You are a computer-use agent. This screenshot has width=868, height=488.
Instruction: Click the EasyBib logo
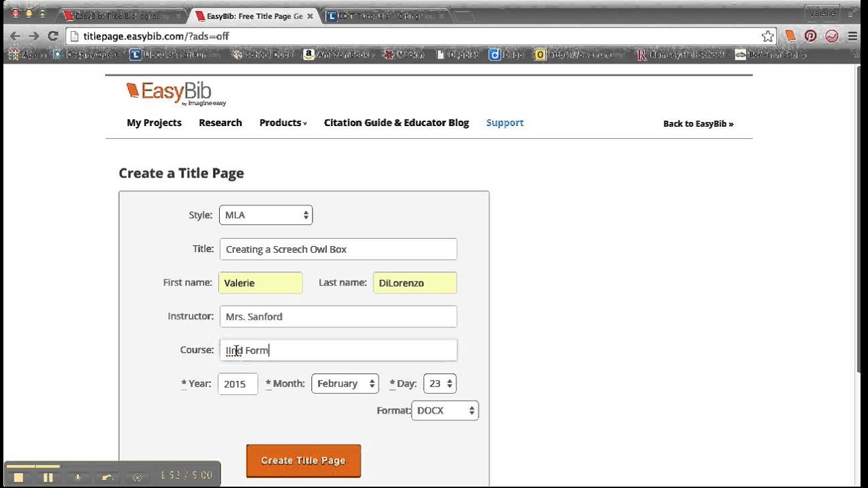(176, 94)
